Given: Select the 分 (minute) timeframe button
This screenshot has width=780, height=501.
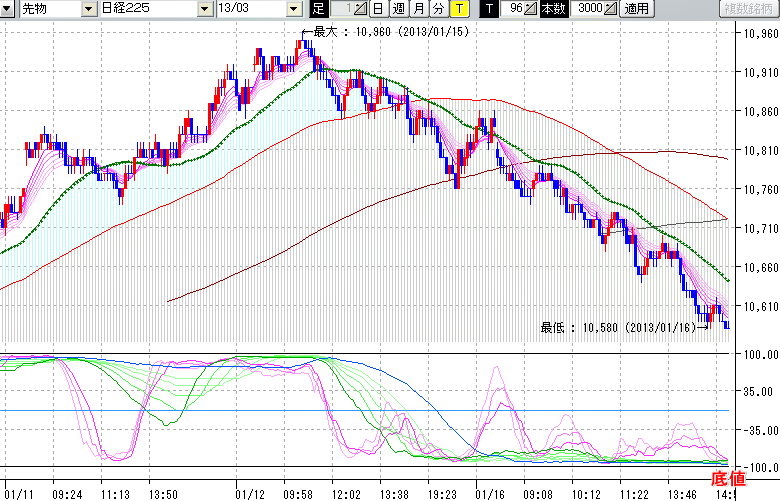Looking at the screenshot, I should (x=438, y=9).
